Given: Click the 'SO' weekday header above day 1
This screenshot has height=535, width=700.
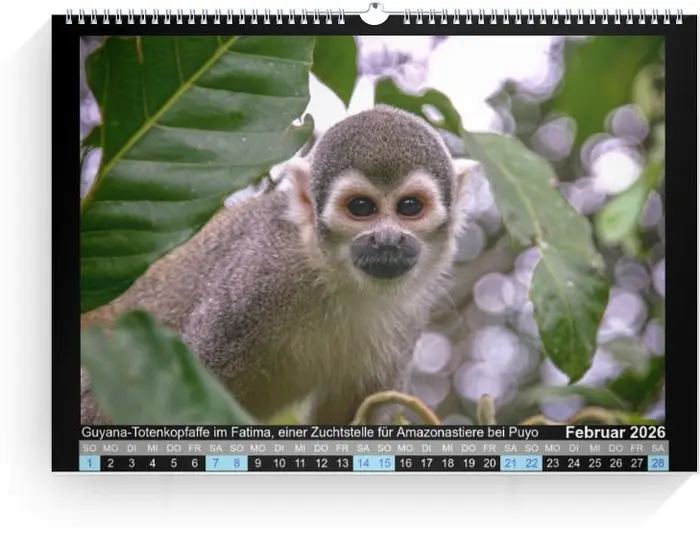Looking at the screenshot, I should click(90, 448).
